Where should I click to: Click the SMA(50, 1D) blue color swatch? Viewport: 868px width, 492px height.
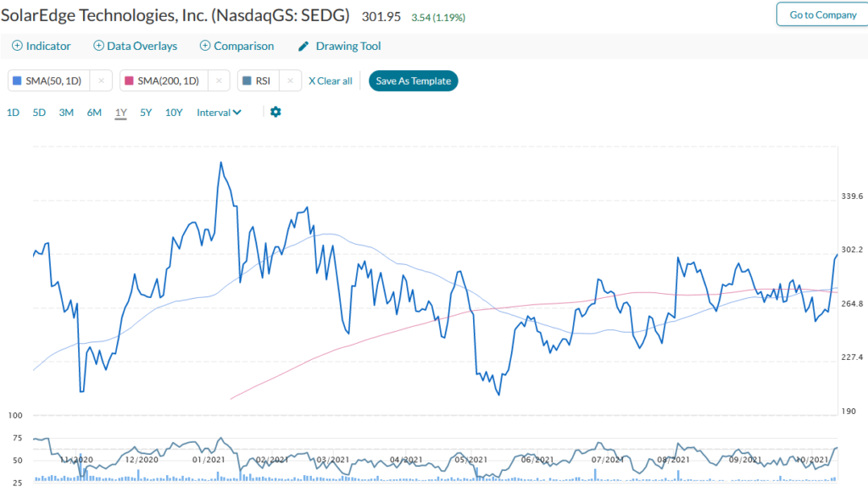pyautogui.click(x=17, y=80)
